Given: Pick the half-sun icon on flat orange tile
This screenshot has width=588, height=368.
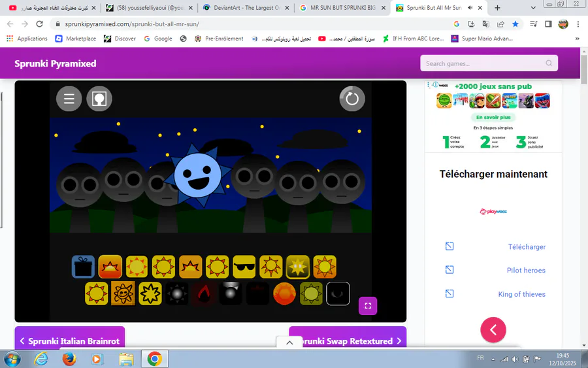Looking at the screenshot, I should click(191, 267).
